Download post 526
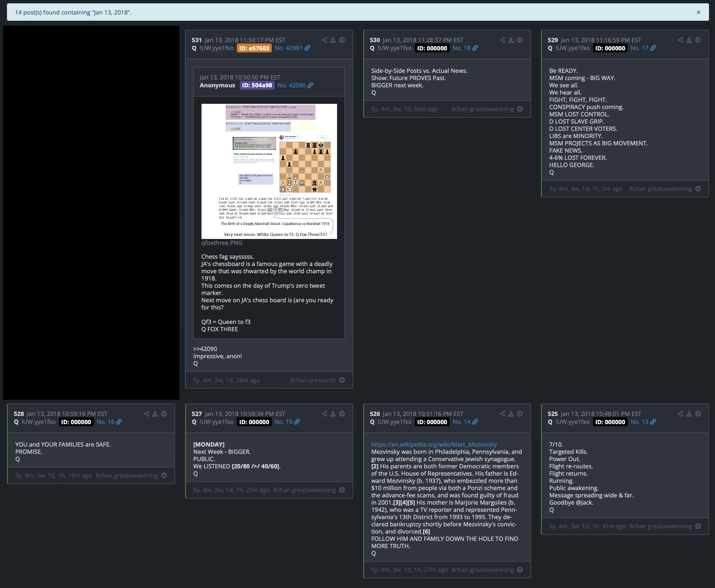 point(511,414)
